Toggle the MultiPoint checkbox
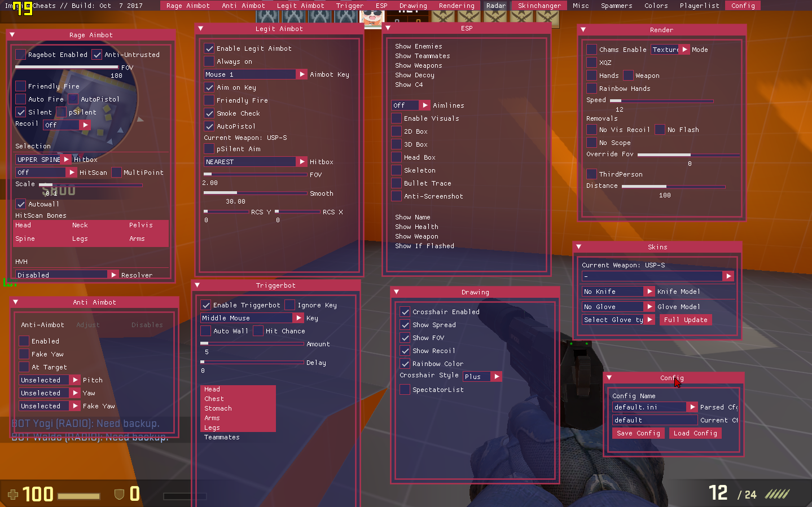Viewport: 812px width, 507px height. [116, 172]
